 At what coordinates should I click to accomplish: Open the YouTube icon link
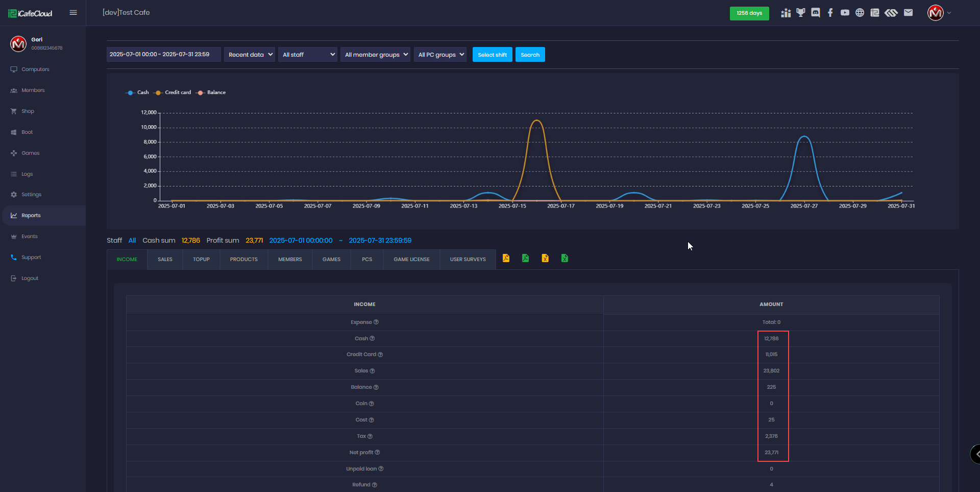(x=845, y=13)
